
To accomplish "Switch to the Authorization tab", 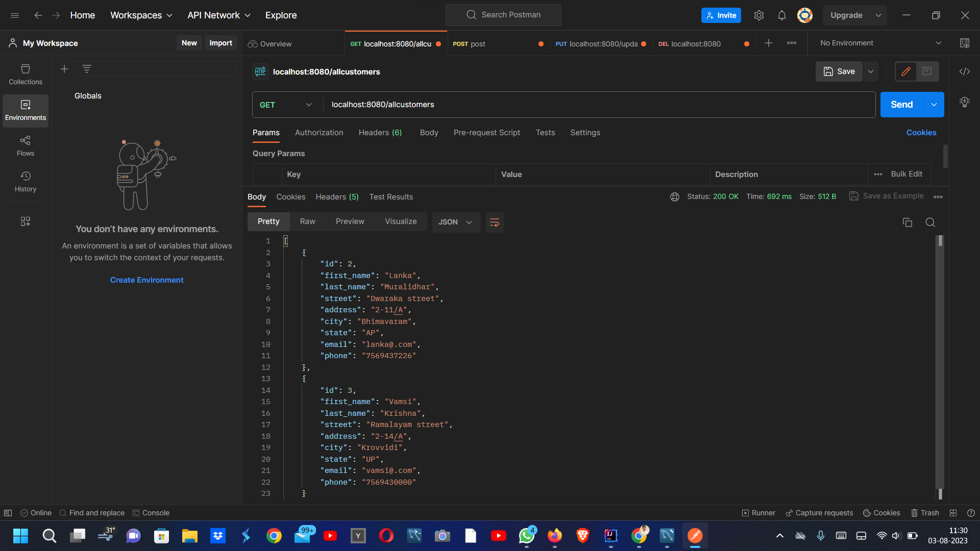I will tap(318, 133).
